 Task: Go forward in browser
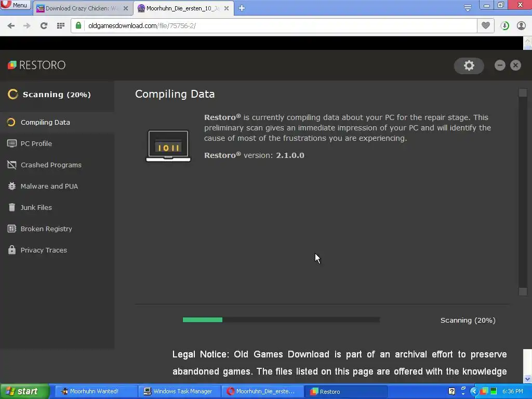(x=27, y=25)
